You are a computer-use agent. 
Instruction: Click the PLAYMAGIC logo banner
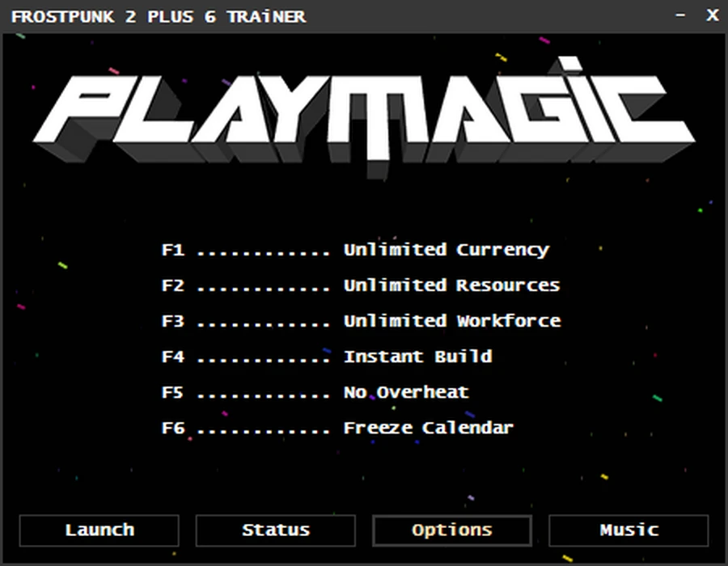click(x=364, y=116)
